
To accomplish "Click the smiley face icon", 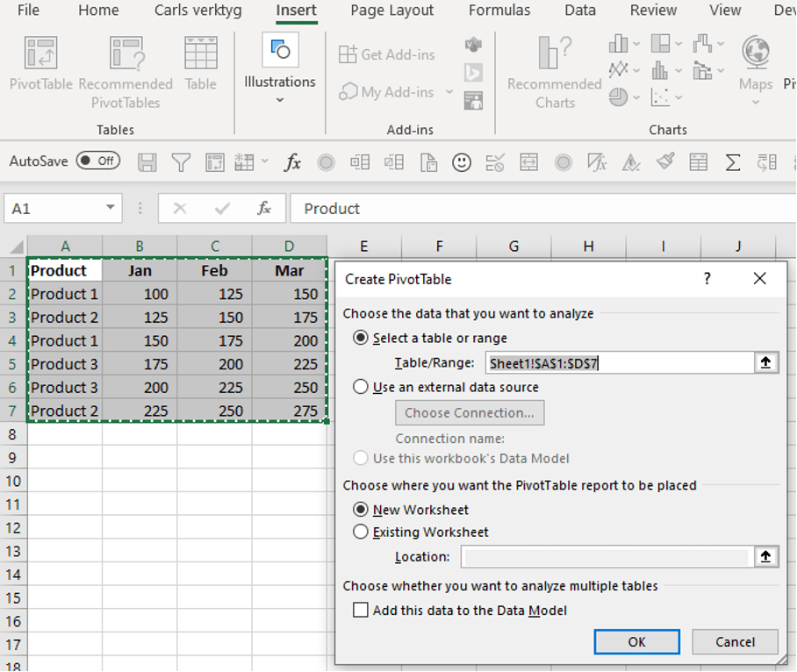I will click(x=462, y=162).
